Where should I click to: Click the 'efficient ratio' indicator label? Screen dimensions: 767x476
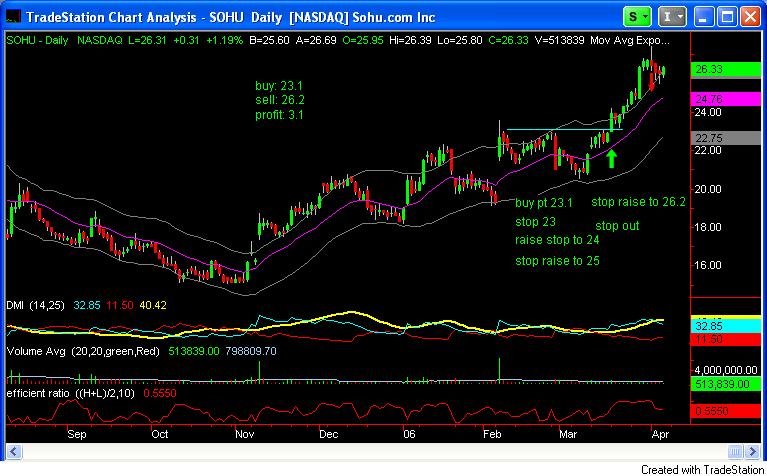click(x=39, y=393)
